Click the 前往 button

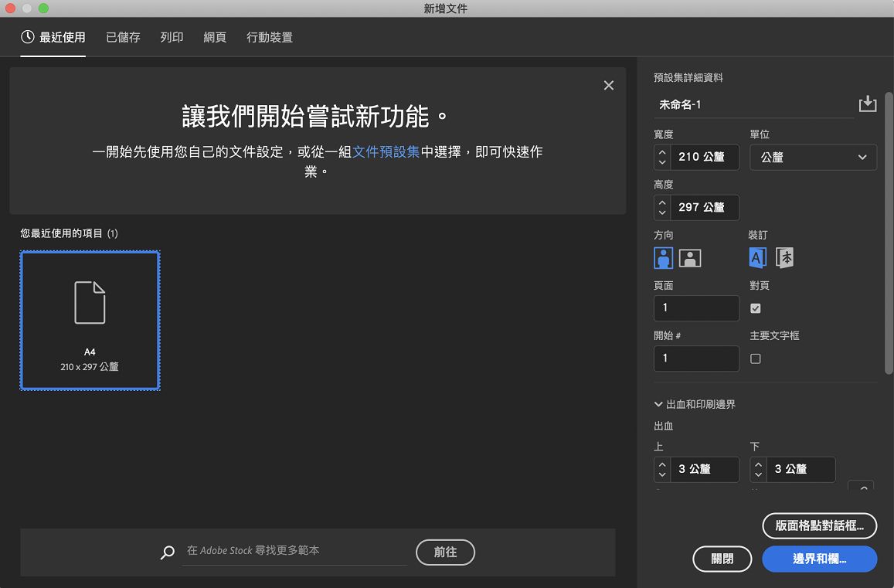(445, 552)
